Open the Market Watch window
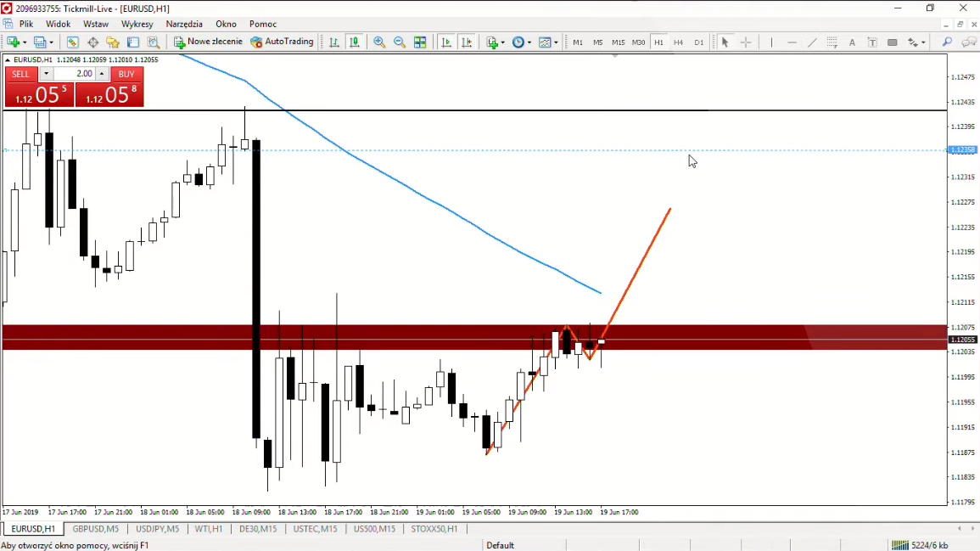 72,42
